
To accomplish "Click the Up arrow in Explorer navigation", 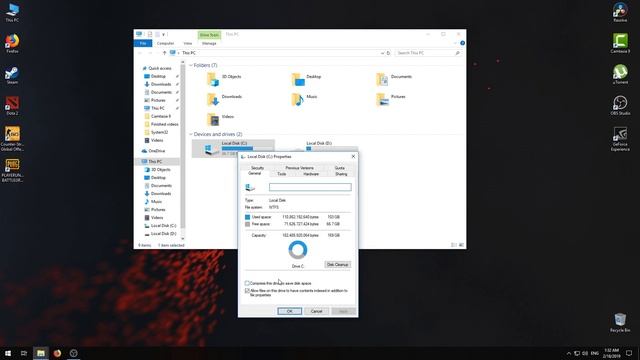I will pyautogui.click(x=164, y=53).
